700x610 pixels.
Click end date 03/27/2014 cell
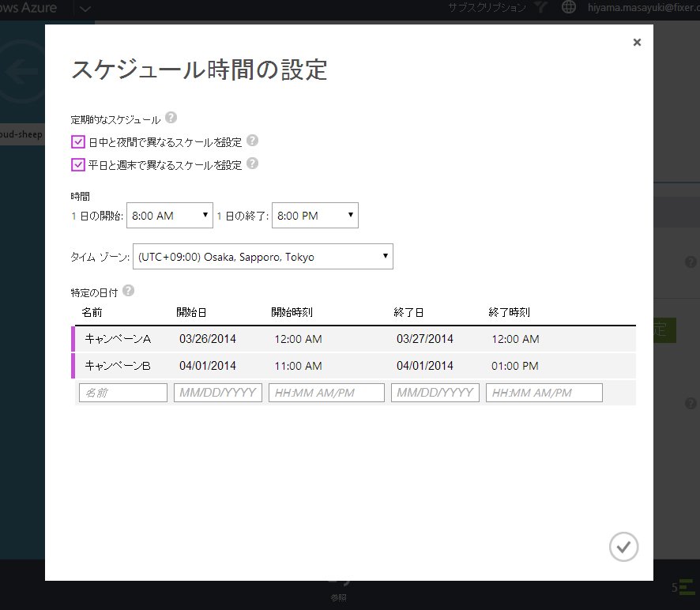pyautogui.click(x=425, y=339)
